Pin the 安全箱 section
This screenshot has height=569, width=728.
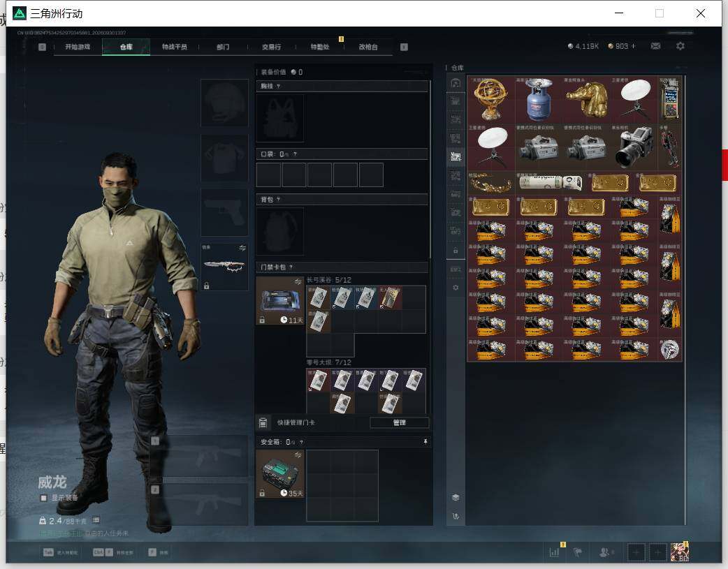coord(425,442)
